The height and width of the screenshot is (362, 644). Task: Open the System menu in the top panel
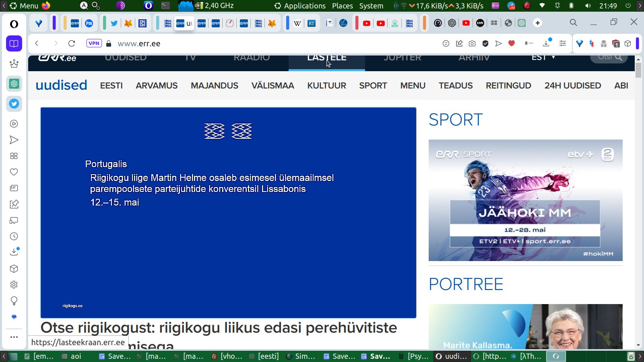pyautogui.click(x=371, y=6)
